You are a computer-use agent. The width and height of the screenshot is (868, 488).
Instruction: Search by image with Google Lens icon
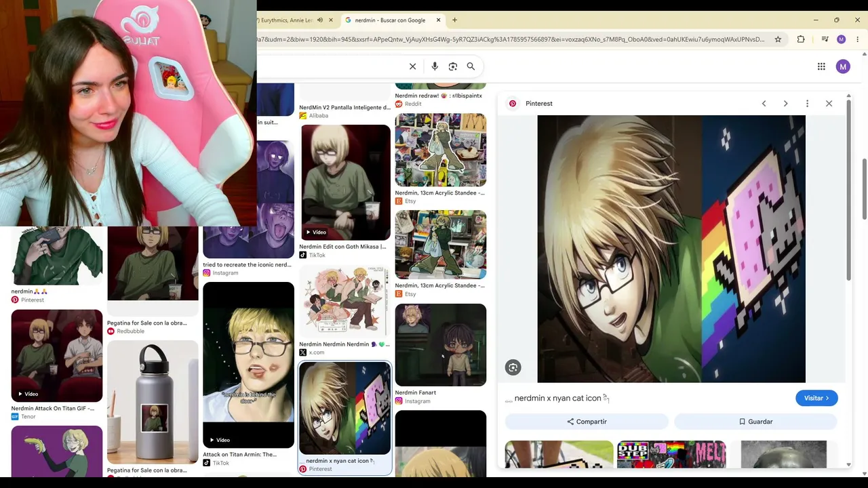[x=453, y=66]
